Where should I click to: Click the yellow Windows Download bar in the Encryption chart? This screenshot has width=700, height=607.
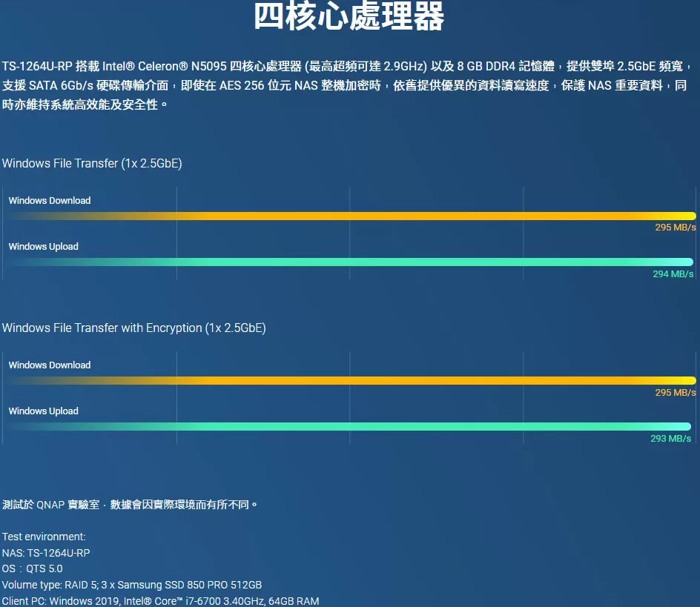pyautogui.click(x=351, y=381)
